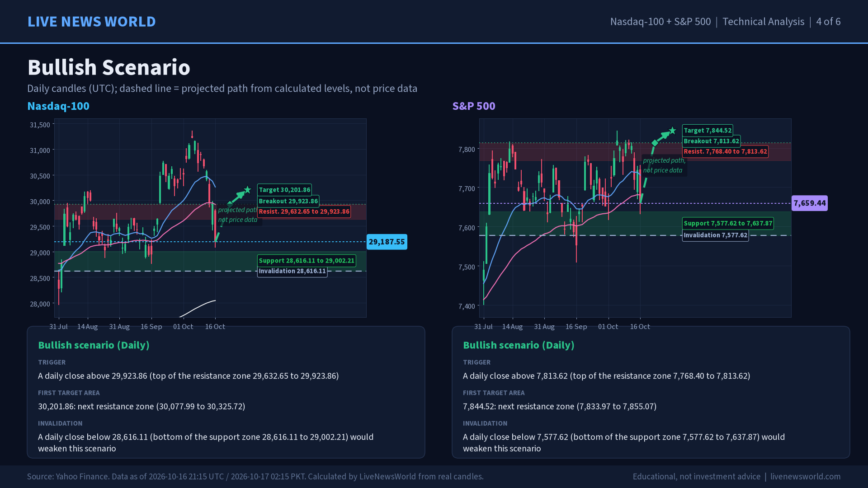The height and width of the screenshot is (488, 868).
Task: Click the 'Support 28,616.11 to 29,002.21' label
Action: [307, 261]
